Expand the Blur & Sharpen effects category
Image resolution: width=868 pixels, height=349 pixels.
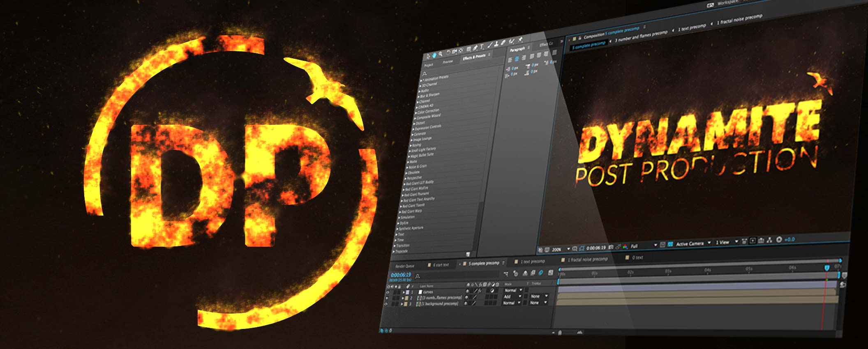(x=419, y=96)
